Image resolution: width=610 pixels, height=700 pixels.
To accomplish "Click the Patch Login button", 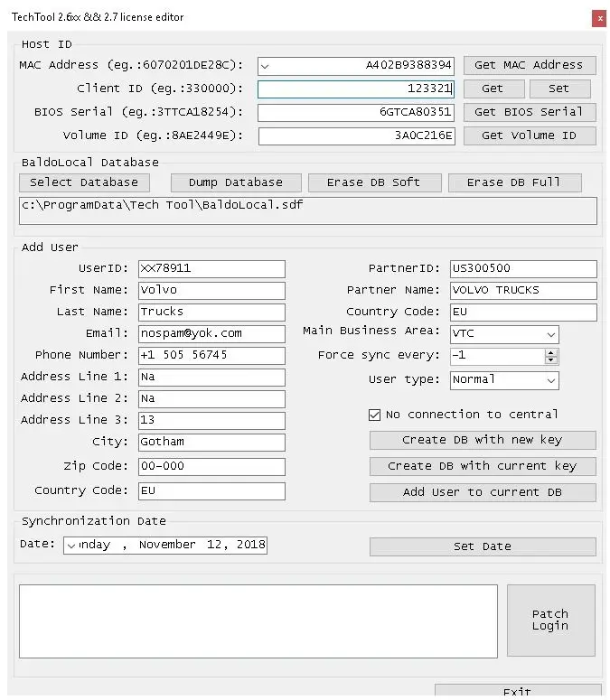I will [x=551, y=621].
